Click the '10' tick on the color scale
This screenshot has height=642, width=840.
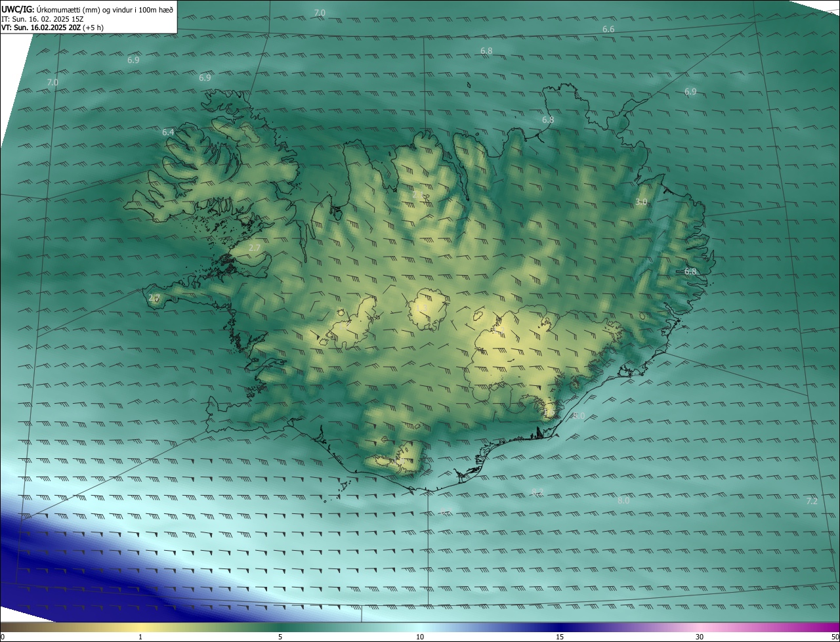point(420,637)
